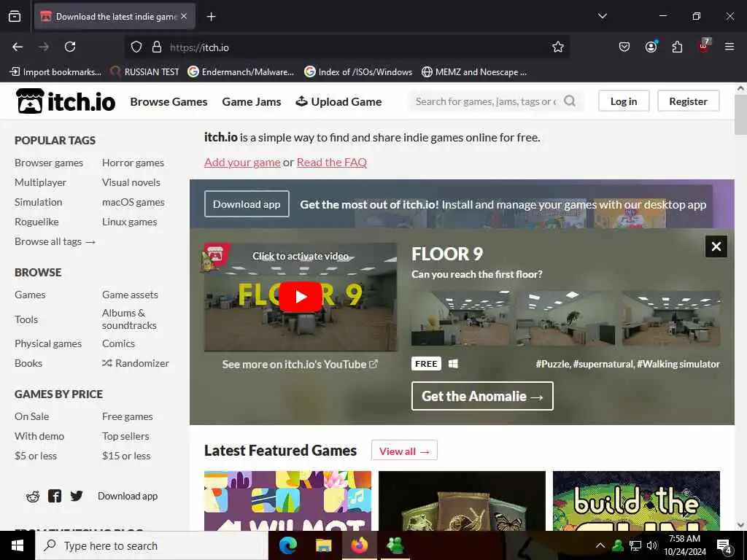This screenshot has width=747, height=560.
Task: Open the Read the FAQ link
Action: pyautogui.click(x=332, y=162)
